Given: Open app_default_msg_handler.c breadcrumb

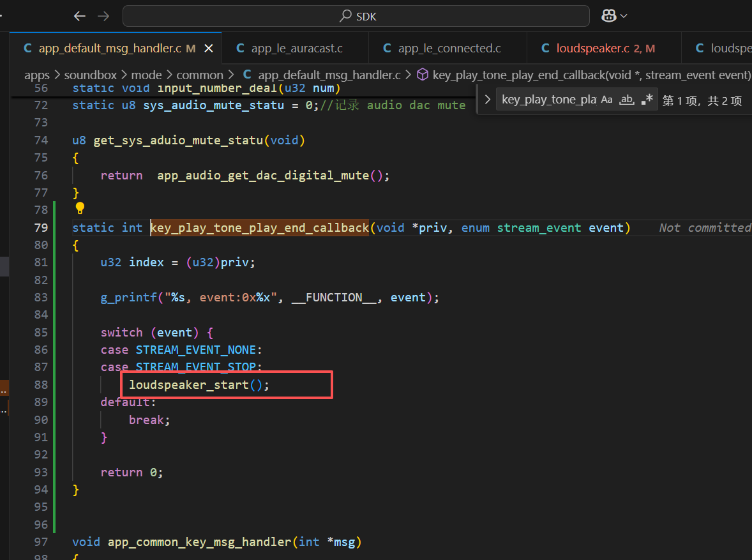Looking at the screenshot, I should coord(329,75).
